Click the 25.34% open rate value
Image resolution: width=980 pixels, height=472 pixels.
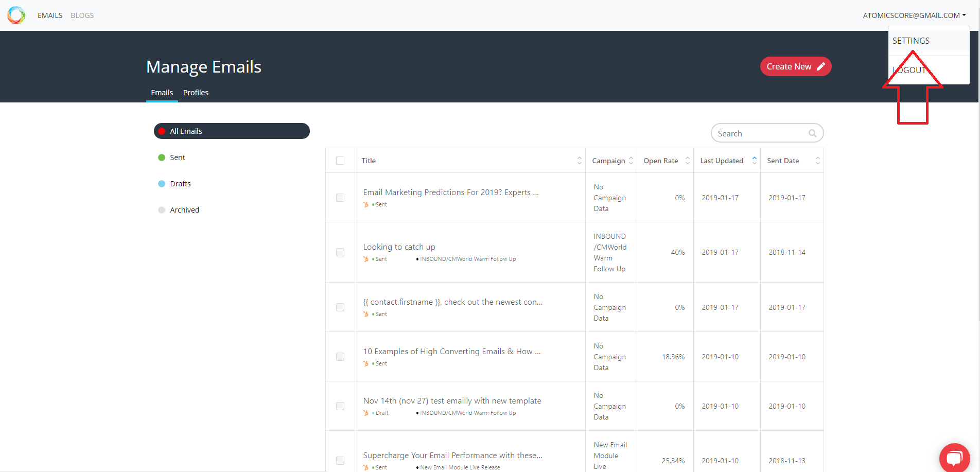673,461
